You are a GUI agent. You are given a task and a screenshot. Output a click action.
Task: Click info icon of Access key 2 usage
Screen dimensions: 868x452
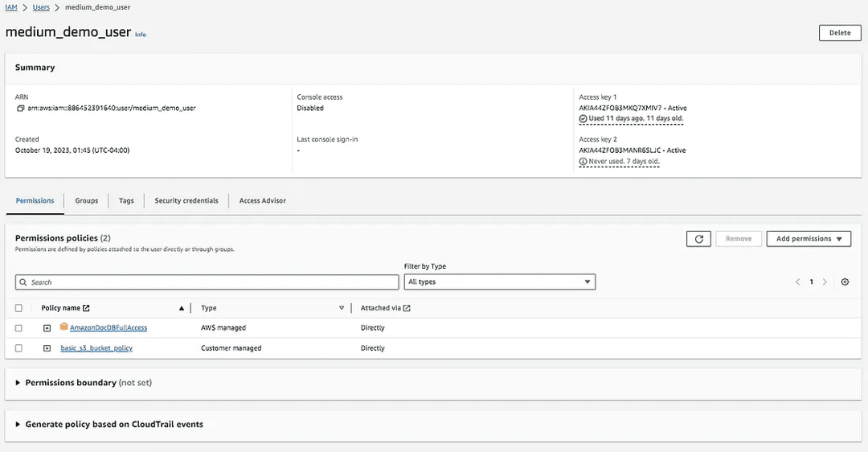point(583,162)
